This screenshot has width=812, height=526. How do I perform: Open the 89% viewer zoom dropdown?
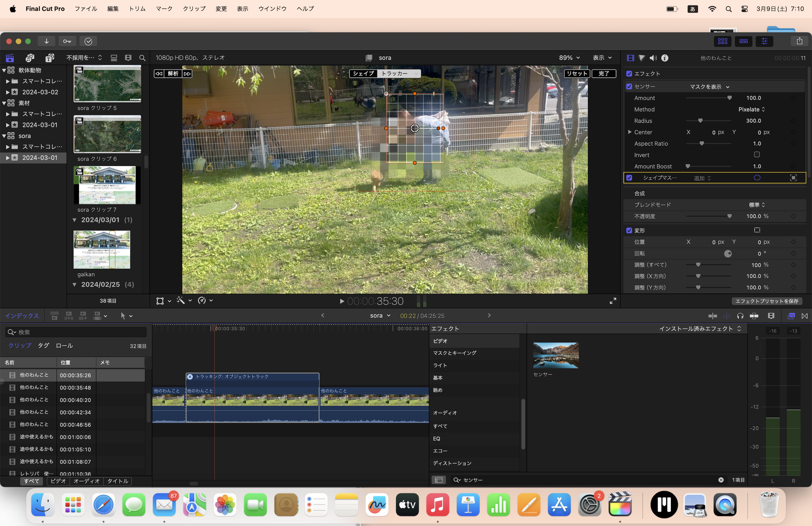tap(569, 58)
